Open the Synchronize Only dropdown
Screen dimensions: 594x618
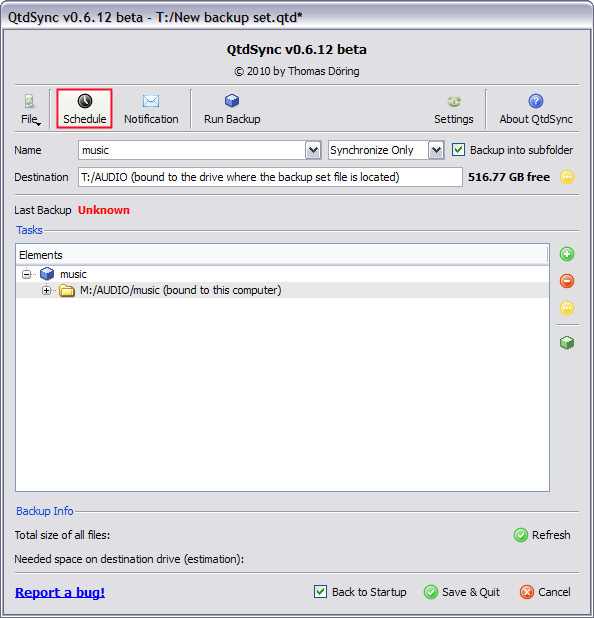pyautogui.click(x=386, y=150)
